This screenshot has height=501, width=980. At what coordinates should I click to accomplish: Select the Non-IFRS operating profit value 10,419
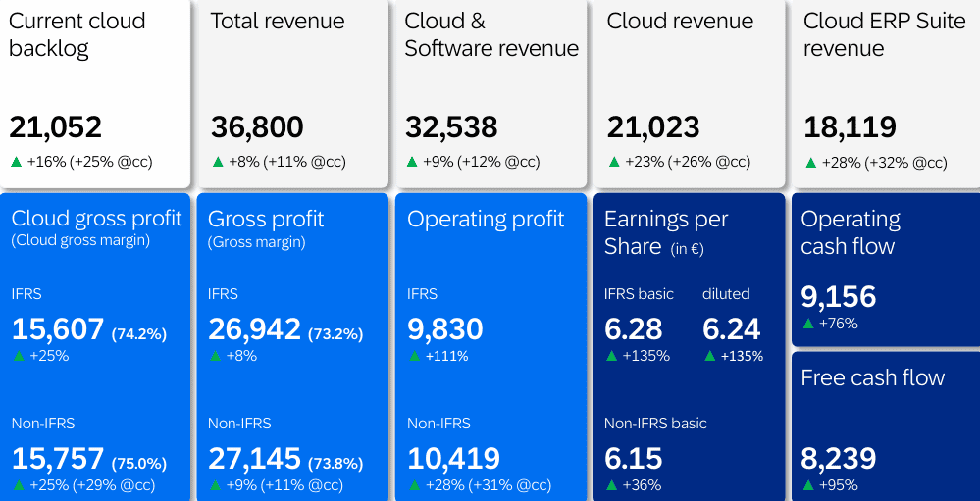point(453,459)
